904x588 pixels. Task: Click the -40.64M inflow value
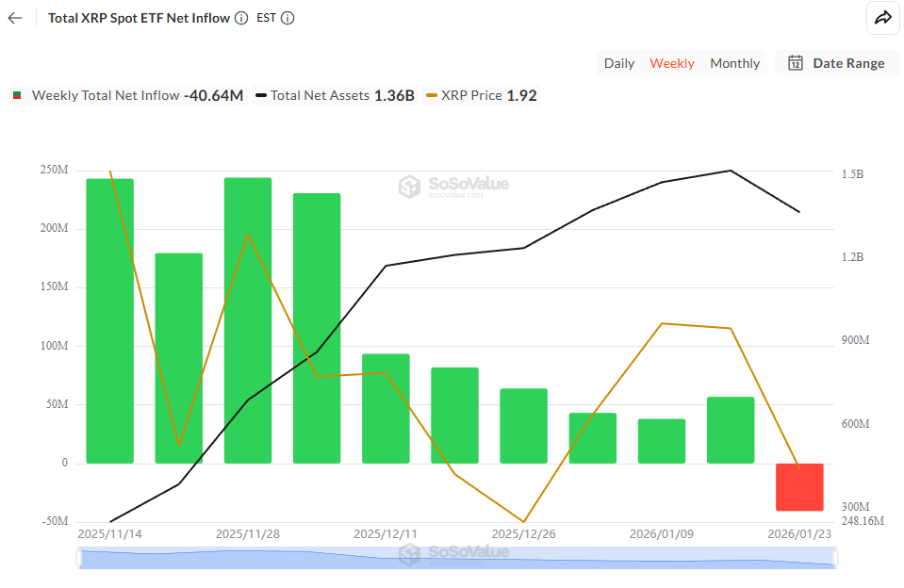coord(216,95)
